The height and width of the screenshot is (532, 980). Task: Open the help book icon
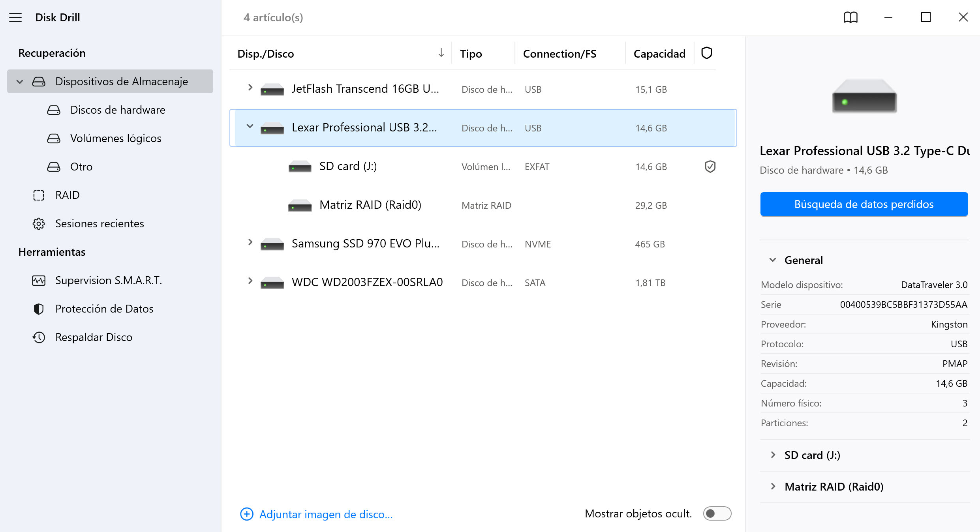coord(850,17)
